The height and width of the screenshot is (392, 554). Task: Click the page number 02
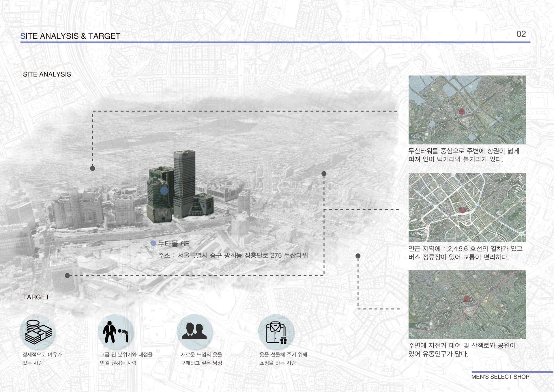pyautogui.click(x=521, y=34)
